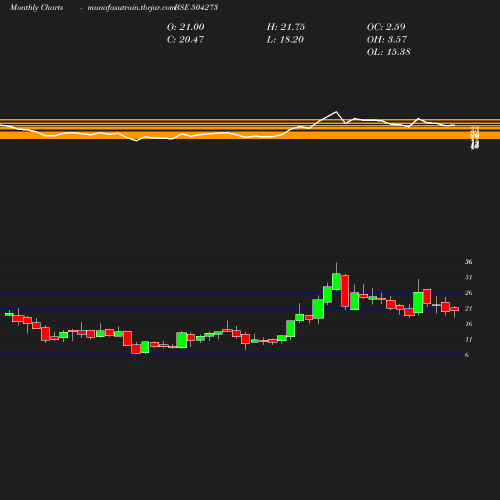Click the munafasutra.com site label

(131, 8)
